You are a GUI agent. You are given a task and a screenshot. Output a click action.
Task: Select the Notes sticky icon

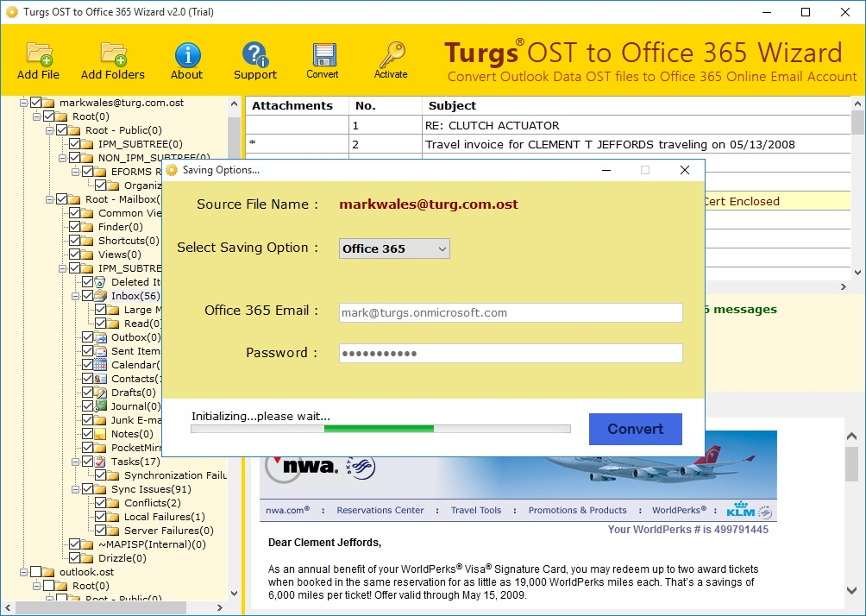101,434
